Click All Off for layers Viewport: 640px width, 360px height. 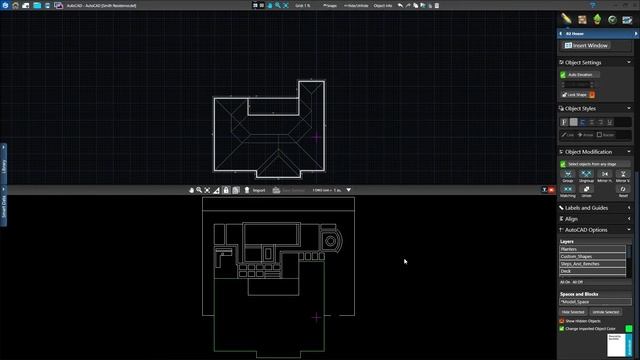[578, 282]
